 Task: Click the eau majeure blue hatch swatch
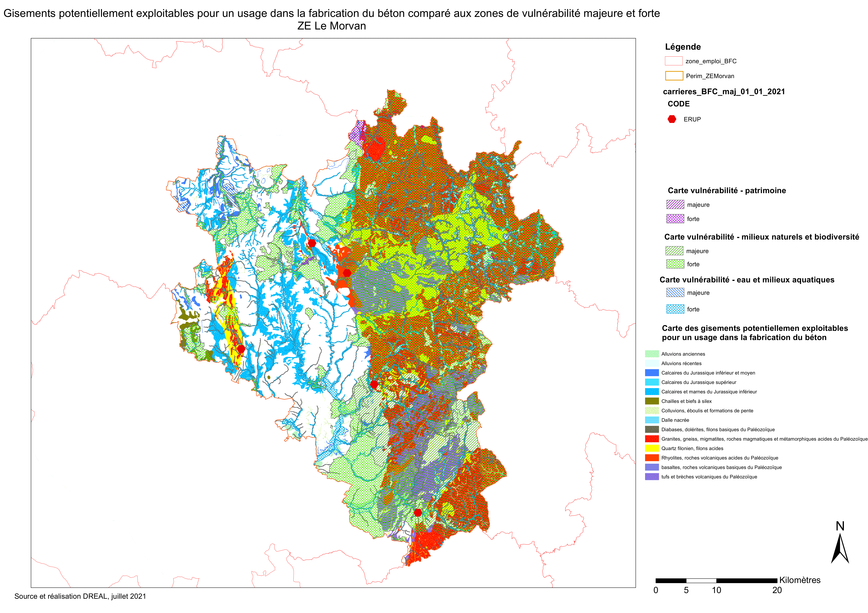(675, 292)
